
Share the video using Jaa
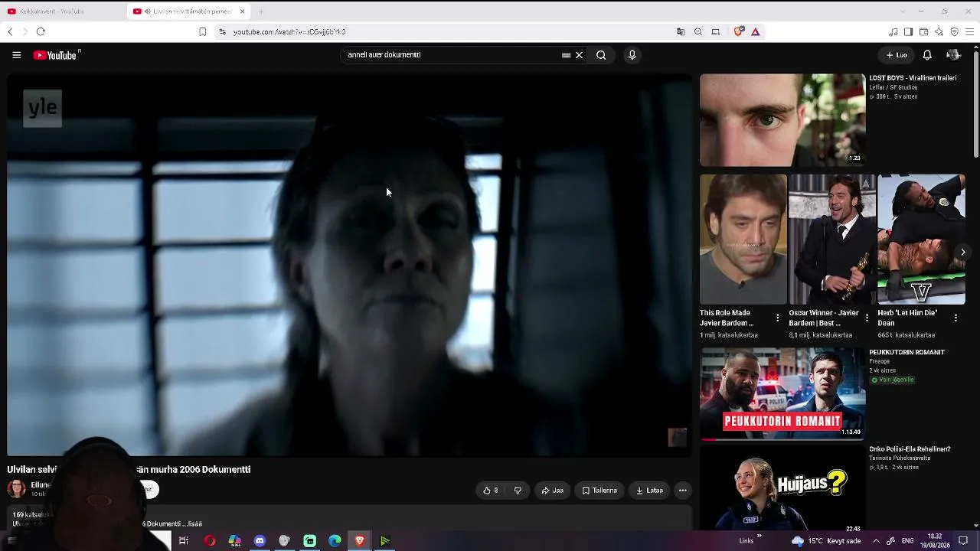pyautogui.click(x=553, y=491)
